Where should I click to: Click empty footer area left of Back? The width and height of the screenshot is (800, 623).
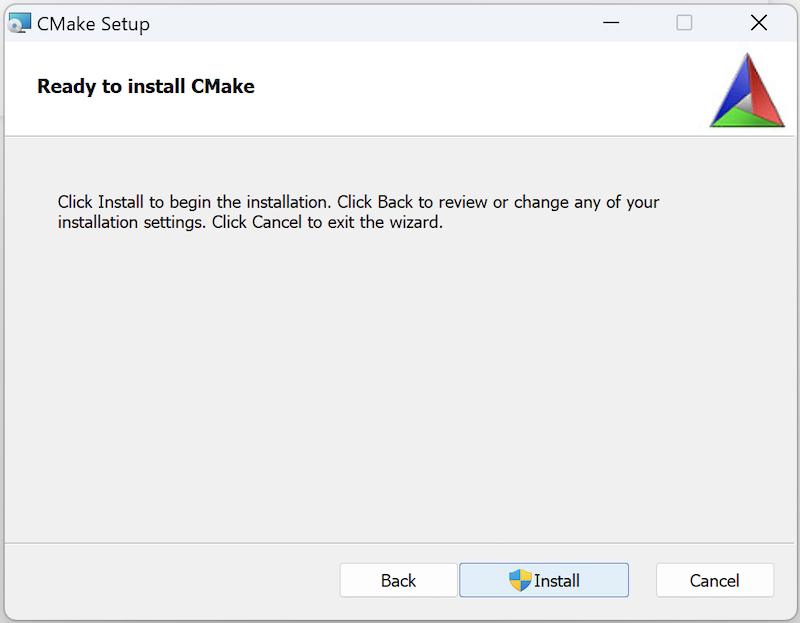[x=170, y=580]
